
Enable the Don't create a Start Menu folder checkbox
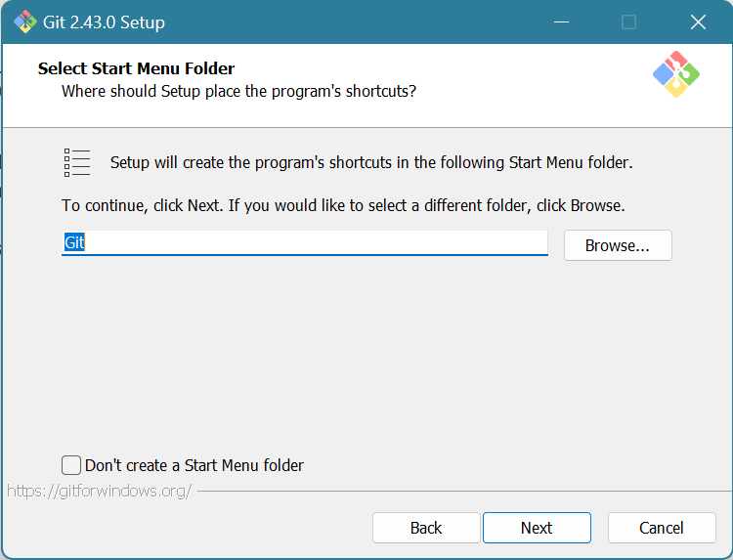pyautogui.click(x=71, y=465)
